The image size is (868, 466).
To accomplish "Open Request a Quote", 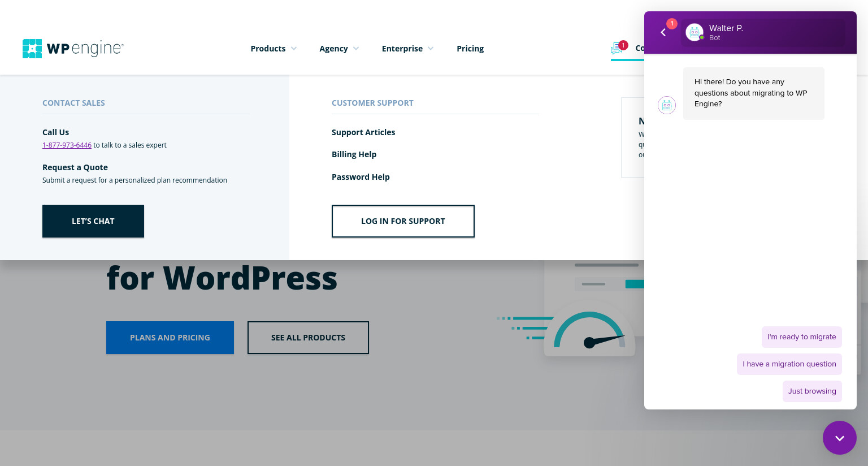I will pos(75,167).
